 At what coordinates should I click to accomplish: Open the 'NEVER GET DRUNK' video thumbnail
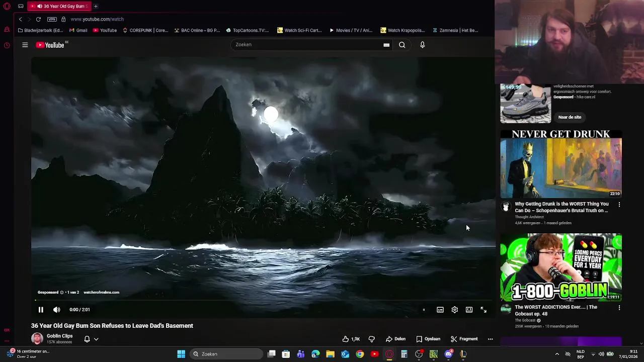561,164
